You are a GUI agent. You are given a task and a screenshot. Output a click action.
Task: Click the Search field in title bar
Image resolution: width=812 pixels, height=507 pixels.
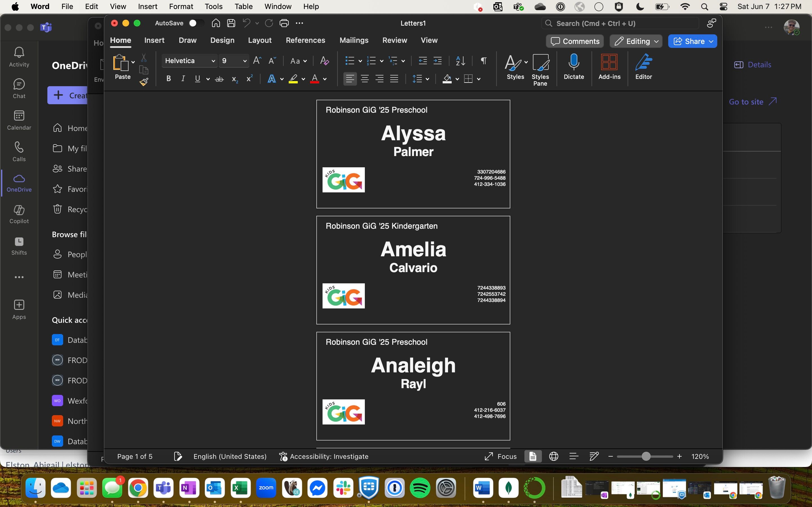point(619,23)
